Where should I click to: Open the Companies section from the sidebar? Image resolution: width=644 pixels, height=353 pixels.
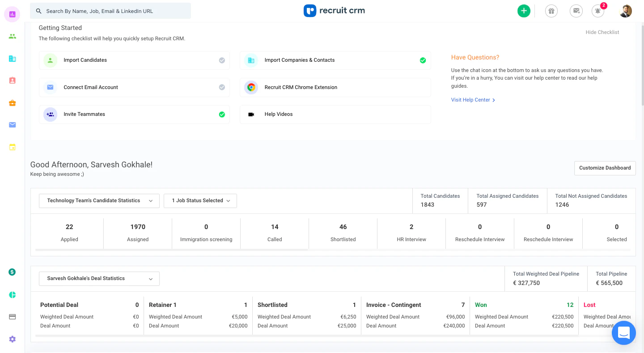point(12,58)
